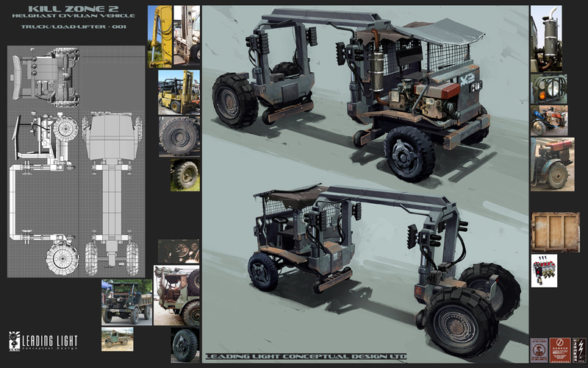Open the dark dashboard gauges reference photo
This screenshot has width=588, height=368.
(x=179, y=251)
